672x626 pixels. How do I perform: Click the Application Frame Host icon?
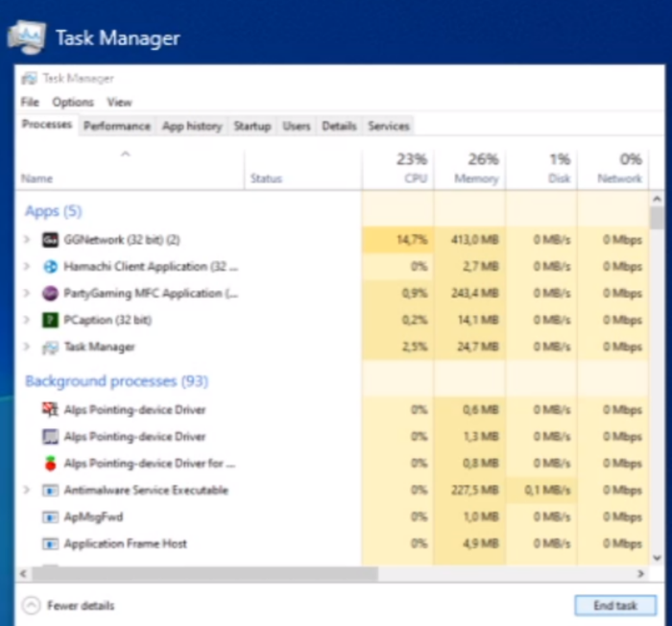(50, 543)
